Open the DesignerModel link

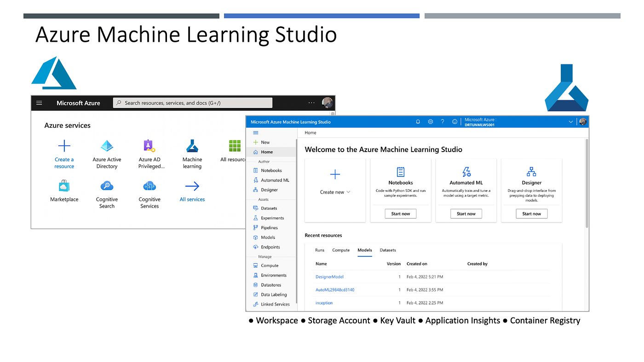(329, 277)
